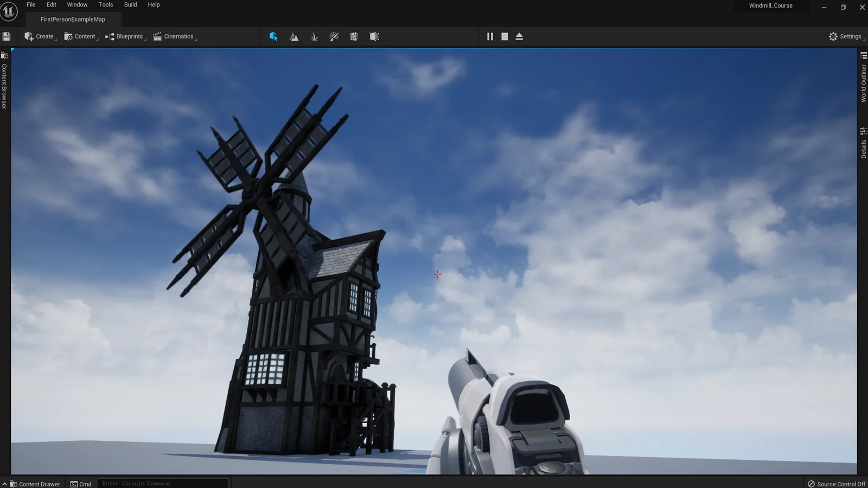Open the Cinematics dropdown
Viewport: 868px width, 488px height.
pos(174,36)
